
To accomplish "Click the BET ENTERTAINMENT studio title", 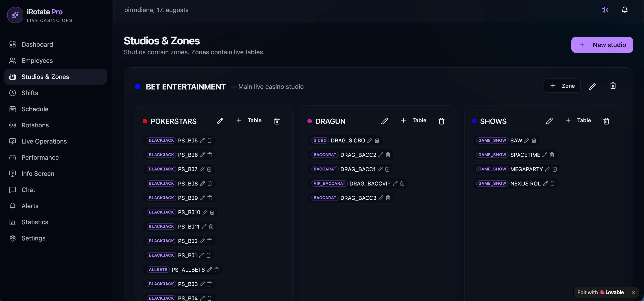I will pyautogui.click(x=186, y=87).
